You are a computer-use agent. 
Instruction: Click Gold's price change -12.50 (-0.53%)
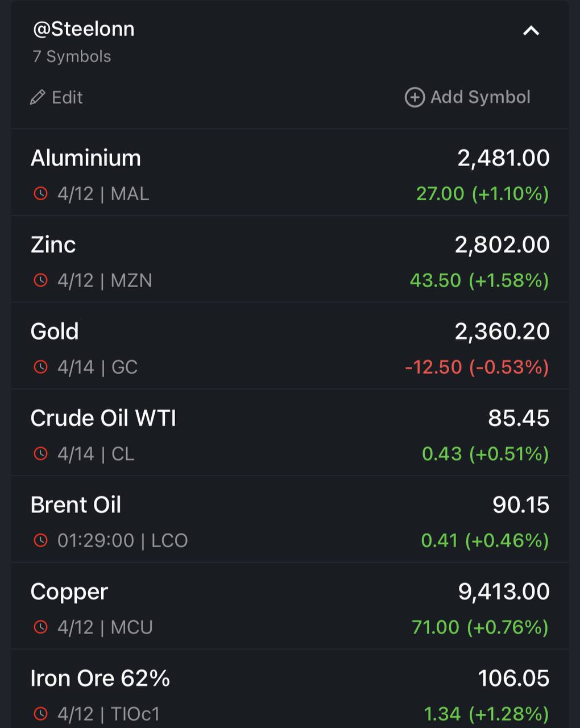click(x=477, y=367)
